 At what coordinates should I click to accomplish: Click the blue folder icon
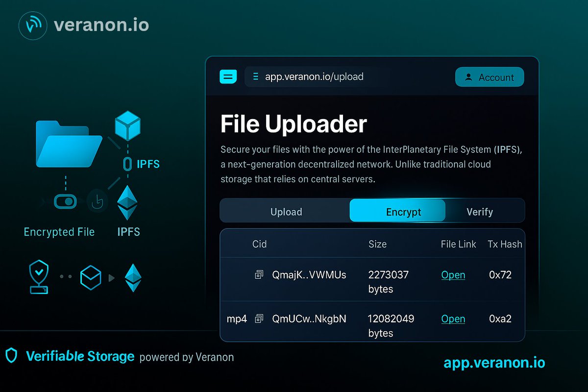point(69,144)
